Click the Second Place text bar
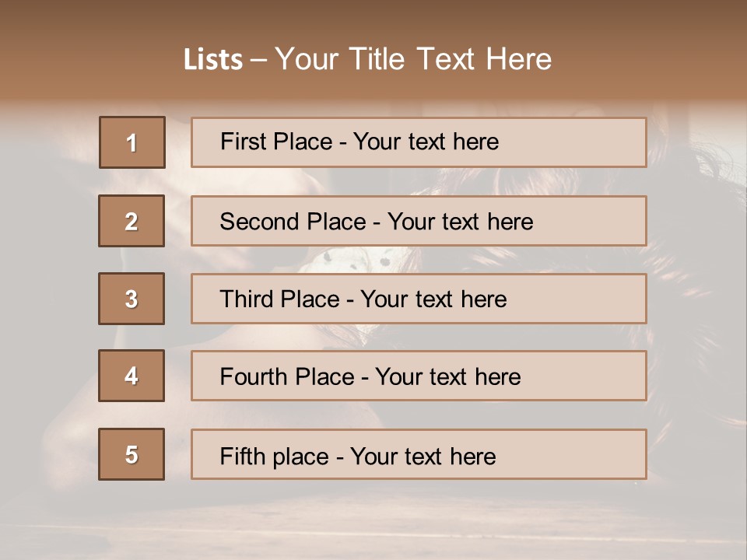This screenshot has width=747, height=560. [419, 221]
